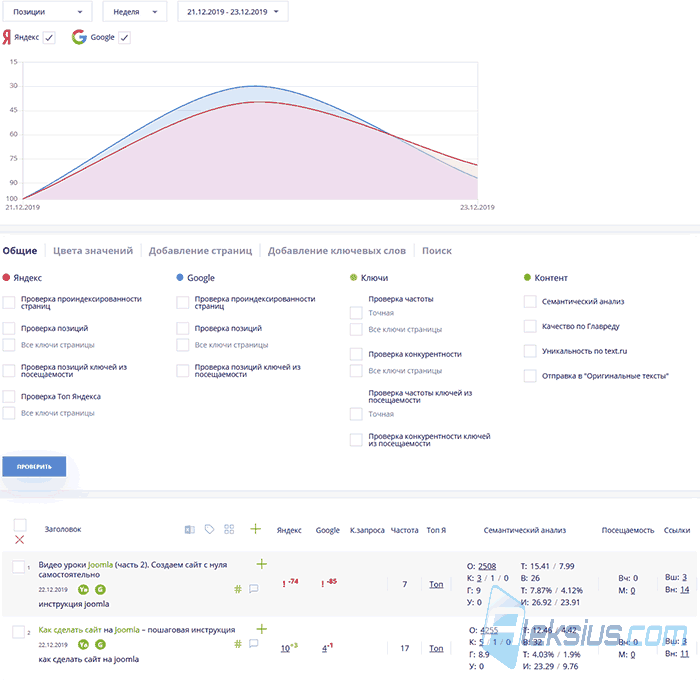Open the date range 21.12.2019 - 23.12.2019 dropdown

coord(233,12)
